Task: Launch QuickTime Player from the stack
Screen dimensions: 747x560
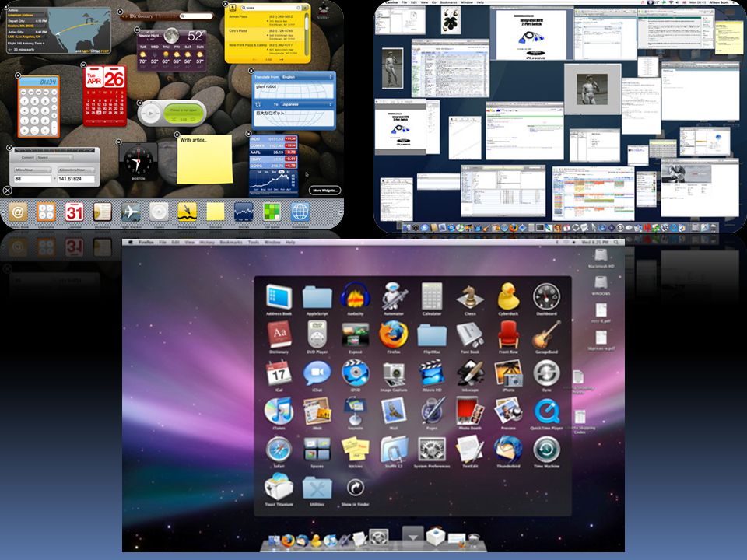Action: (546, 411)
